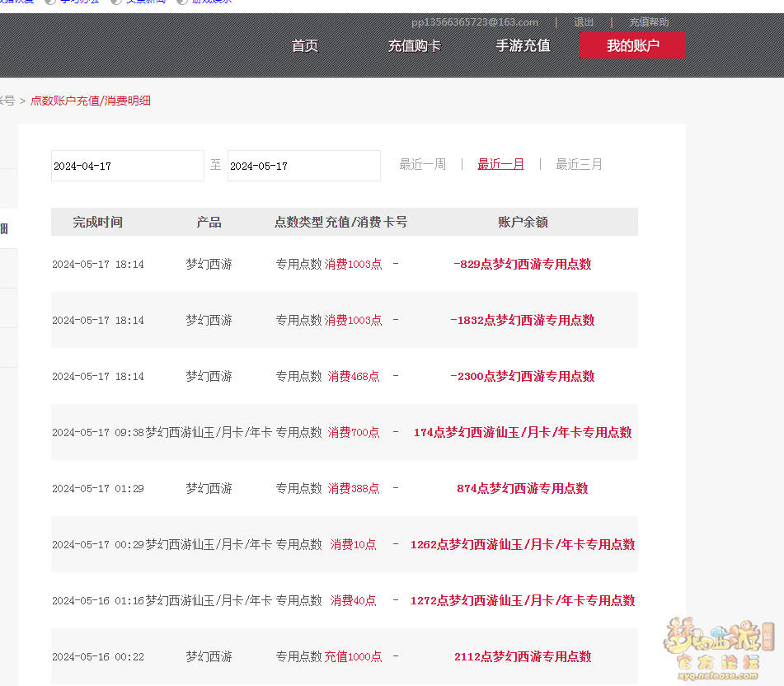Focus the end date field 2024-05-17
Screen dimensions: 784x686
click(x=304, y=166)
